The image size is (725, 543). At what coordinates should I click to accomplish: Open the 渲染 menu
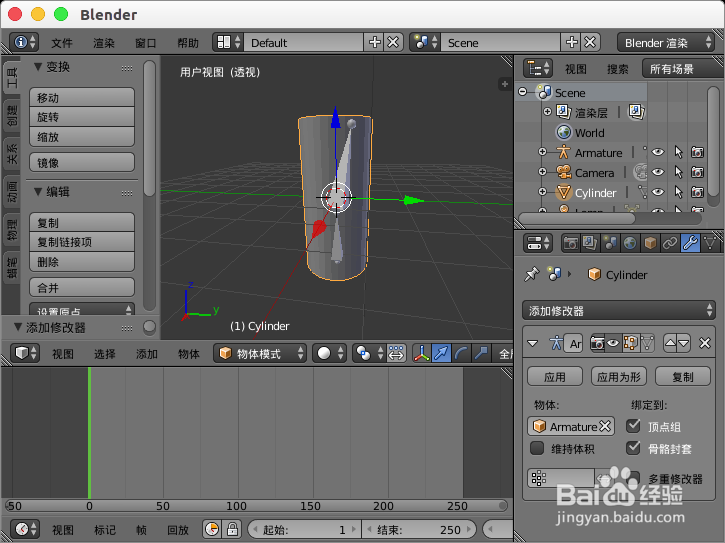click(x=104, y=43)
